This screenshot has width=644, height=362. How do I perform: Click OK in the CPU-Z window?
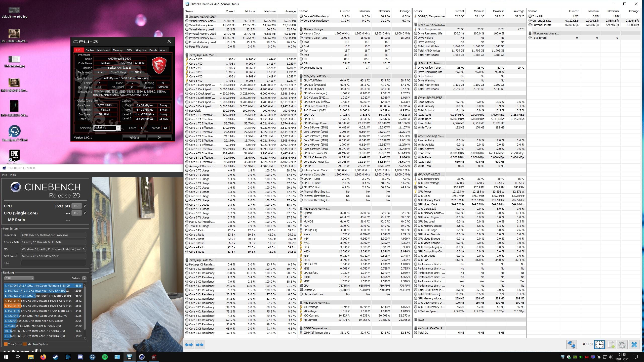[x=159, y=138]
